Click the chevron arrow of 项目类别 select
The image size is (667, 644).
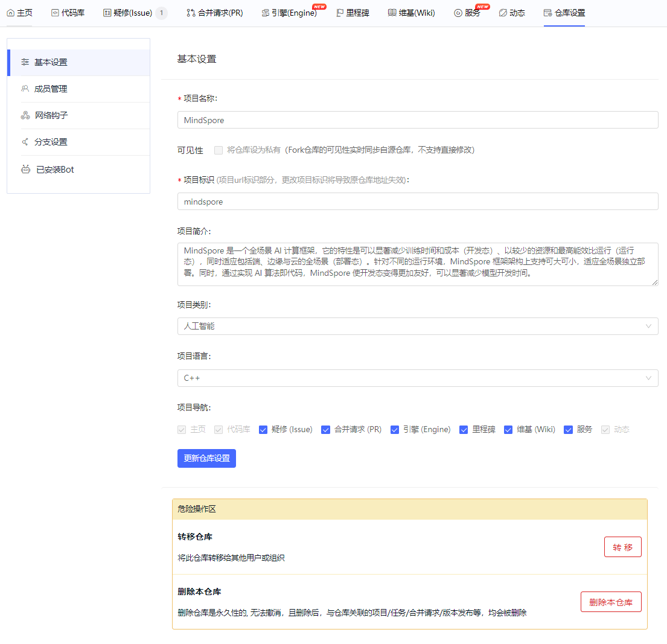648,327
